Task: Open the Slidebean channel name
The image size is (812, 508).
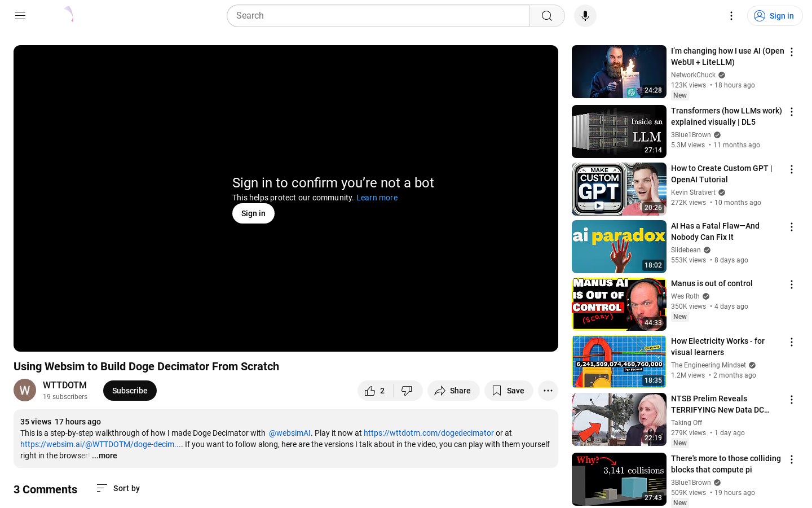Action: (x=686, y=250)
